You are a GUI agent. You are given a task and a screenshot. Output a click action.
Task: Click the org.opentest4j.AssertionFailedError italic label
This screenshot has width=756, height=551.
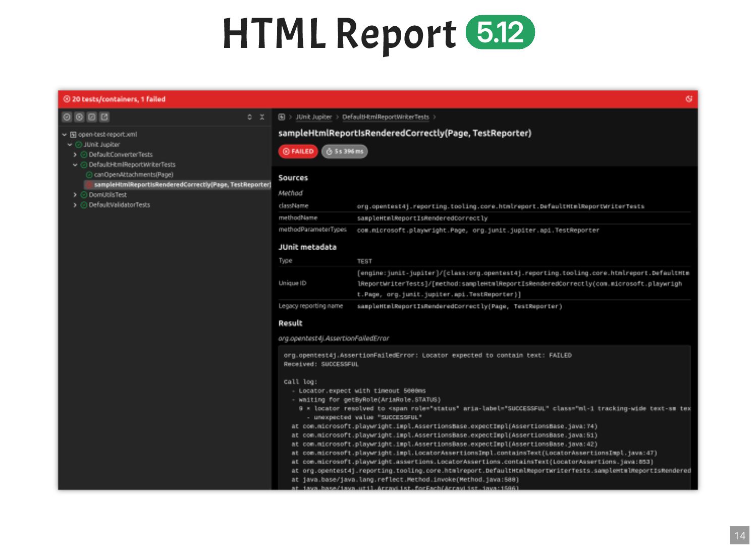pyautogui.click(x=334, y=339)
